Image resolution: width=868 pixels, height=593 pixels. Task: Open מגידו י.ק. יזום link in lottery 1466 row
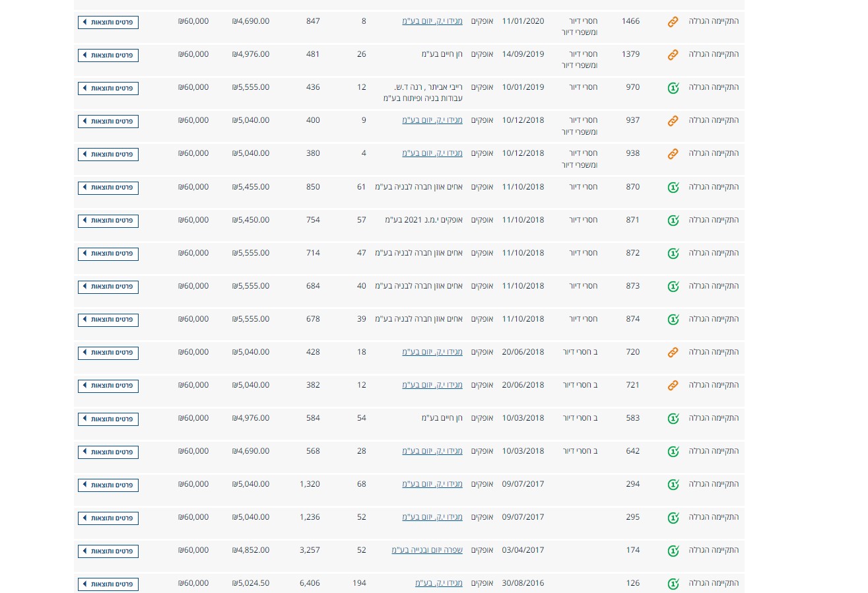tap(432, 21)
